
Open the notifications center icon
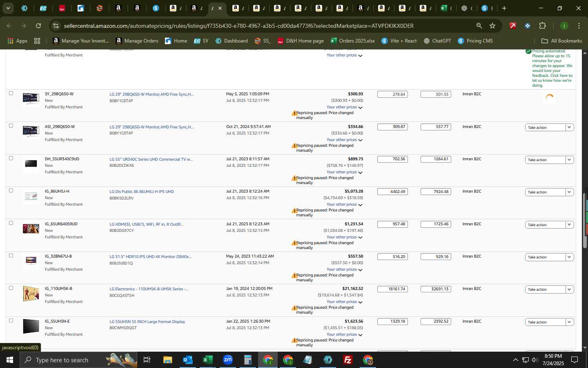pyautogui.click(x=575, y=360)
